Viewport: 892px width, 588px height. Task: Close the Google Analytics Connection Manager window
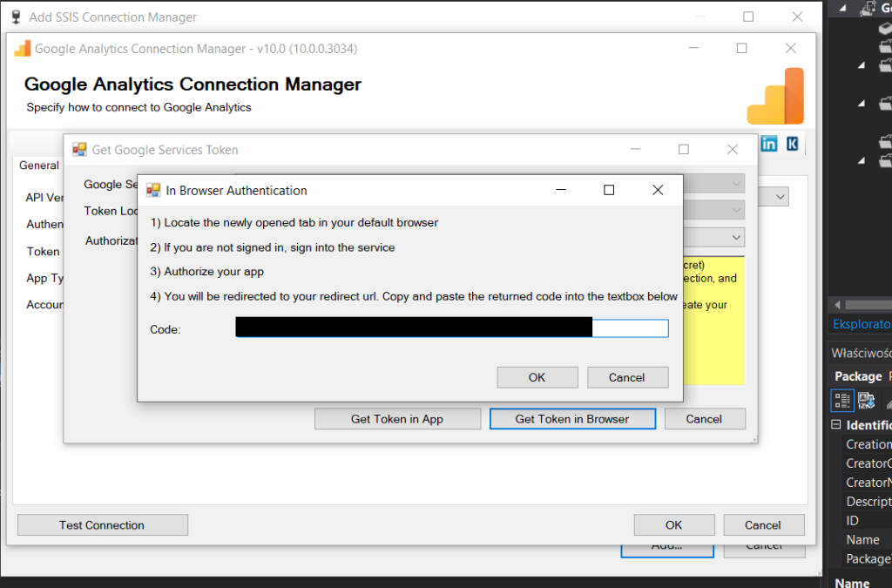pos(791,48)
